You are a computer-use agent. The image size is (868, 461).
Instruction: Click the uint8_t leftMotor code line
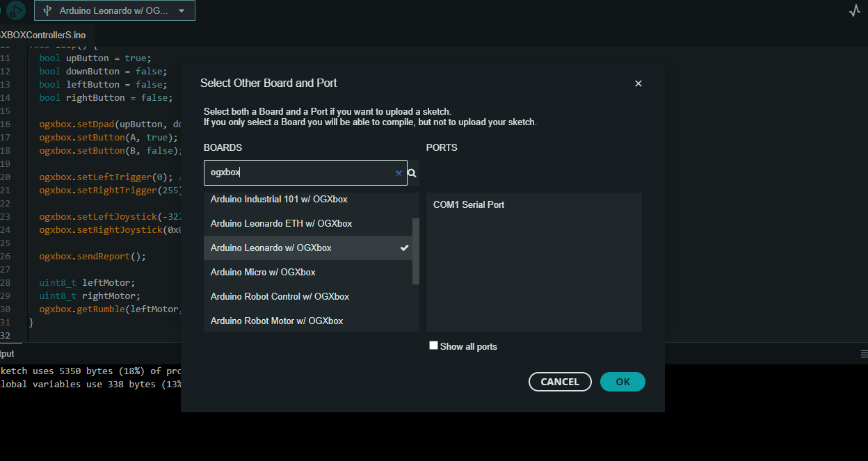87,283
